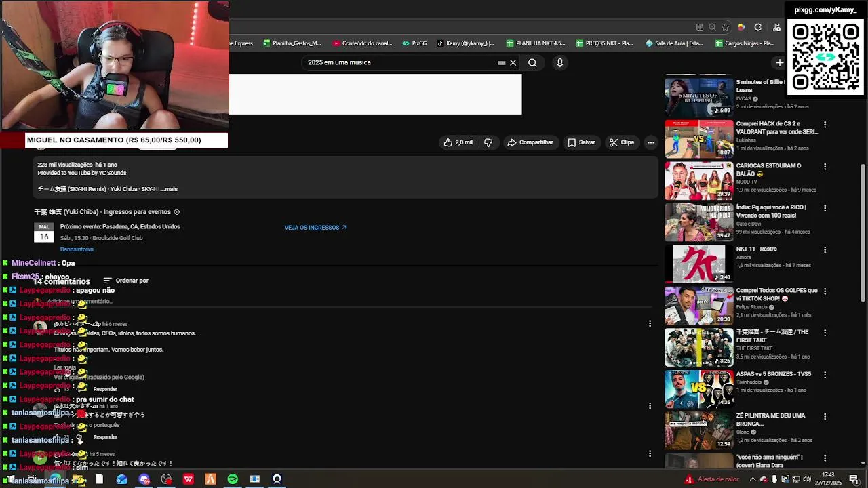Open options menu of third comment
This screenshot has width=868, height=488.
pos(650,453)
